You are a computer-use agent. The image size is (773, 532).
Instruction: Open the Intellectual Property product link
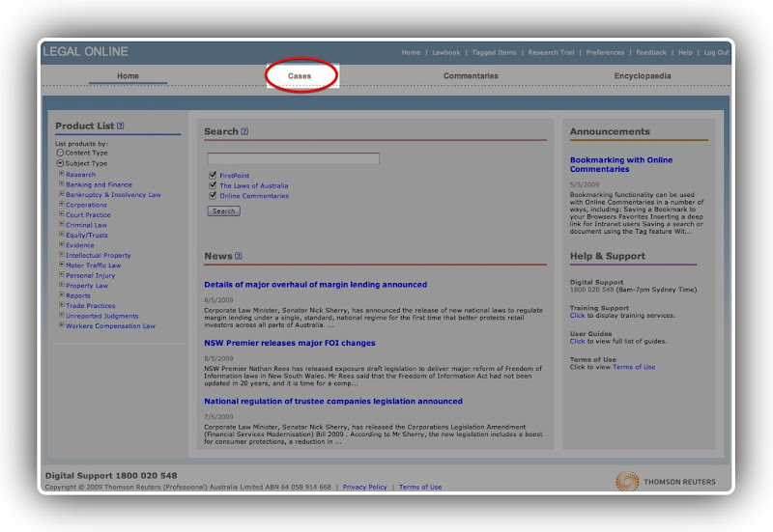pyautogui.click(x=99, y=255)
